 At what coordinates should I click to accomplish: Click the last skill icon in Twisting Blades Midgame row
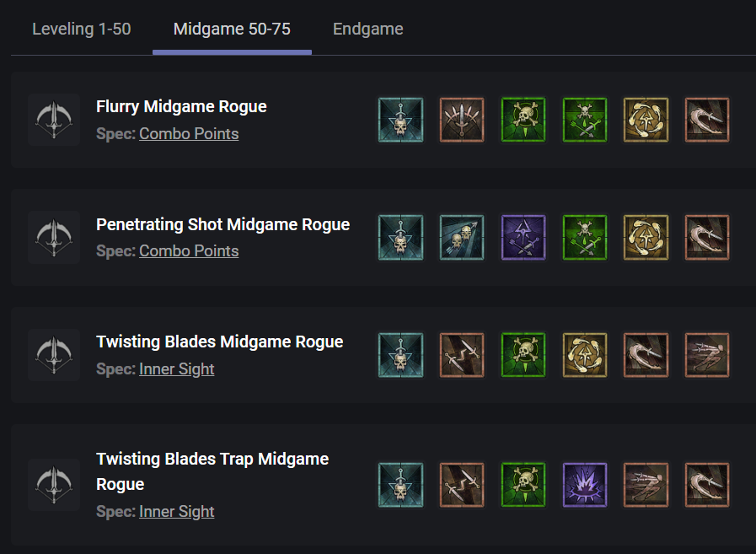(x=707, y=354)
